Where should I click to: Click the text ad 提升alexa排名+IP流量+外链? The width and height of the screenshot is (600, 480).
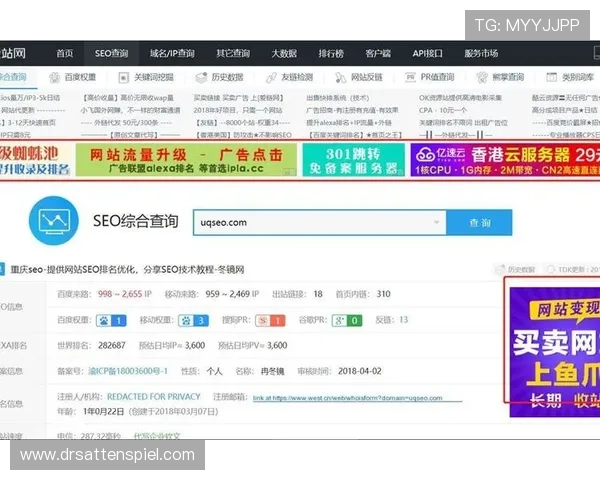[x=349, y=122]
